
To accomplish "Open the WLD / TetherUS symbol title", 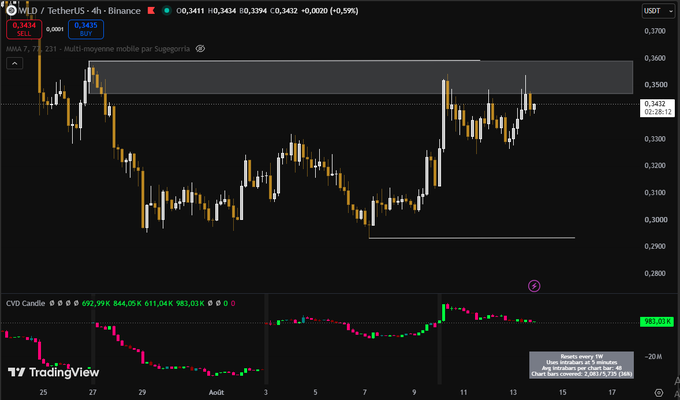I will 79,11.
